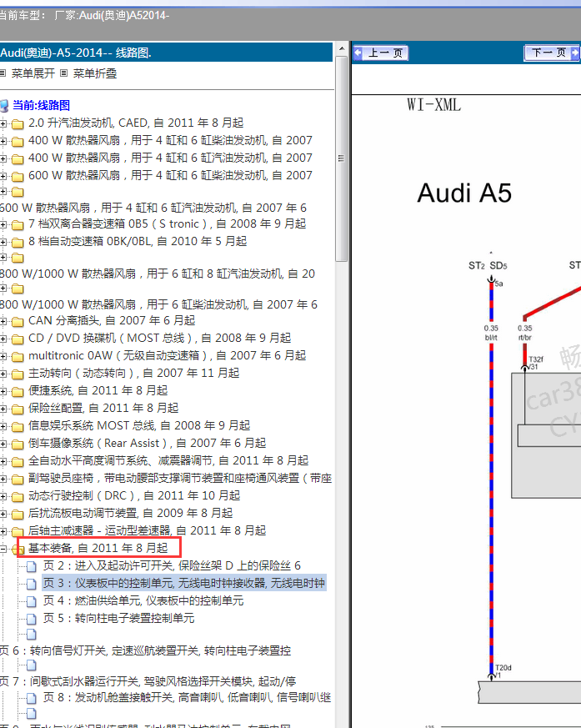Select 页 2 : 进入及起动许可开关 page
The height and width of the screenshot is (728, 581).
(172, 565)
